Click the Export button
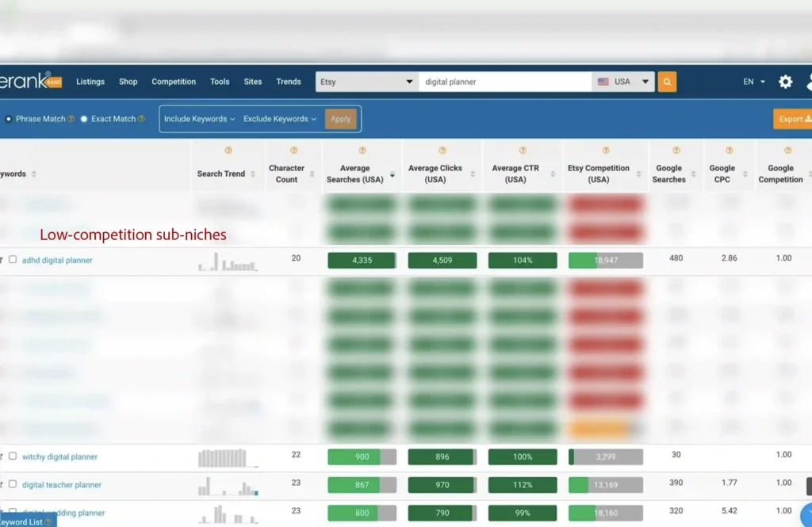812x527 pixels. click(794, 119)
